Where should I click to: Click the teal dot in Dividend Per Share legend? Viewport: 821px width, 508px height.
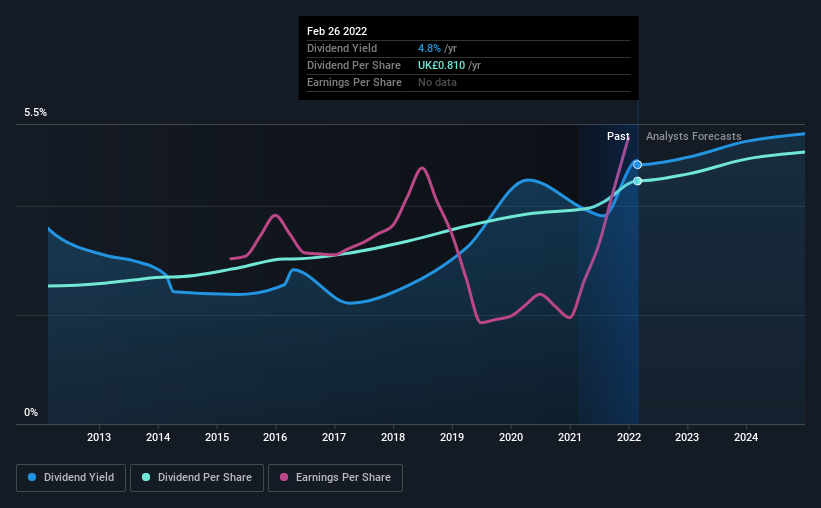146,477
